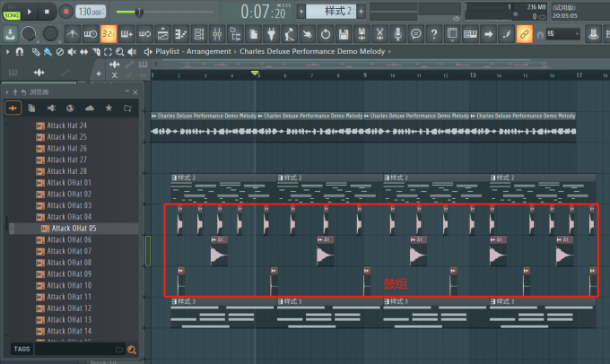Image resolution: width=610 pixels, height=364 pixels.
Task: Click the undo history circular arrow icon
Action: (x=326, y=34)
